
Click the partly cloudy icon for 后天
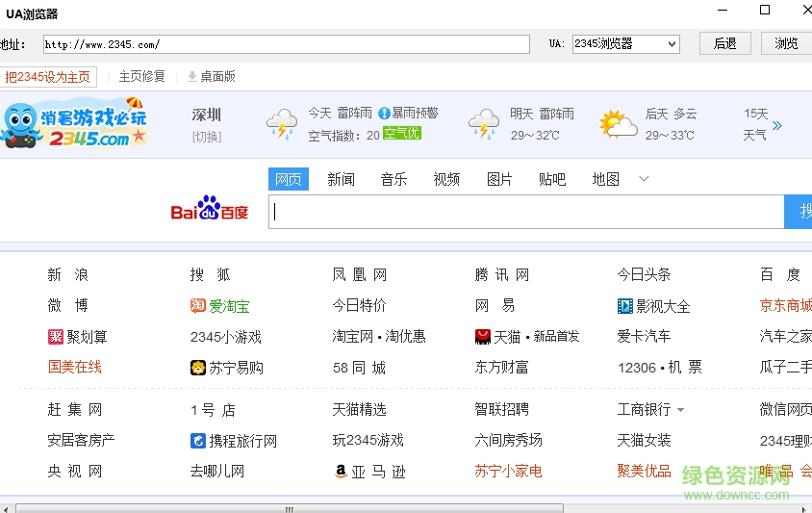coord(618,124)
